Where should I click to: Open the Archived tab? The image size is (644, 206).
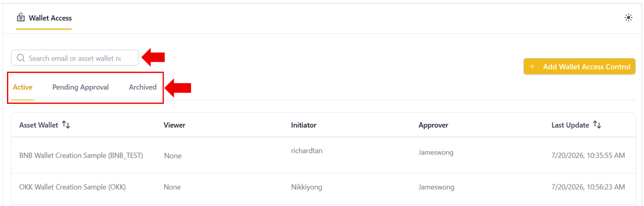click(x=143, y=87)
